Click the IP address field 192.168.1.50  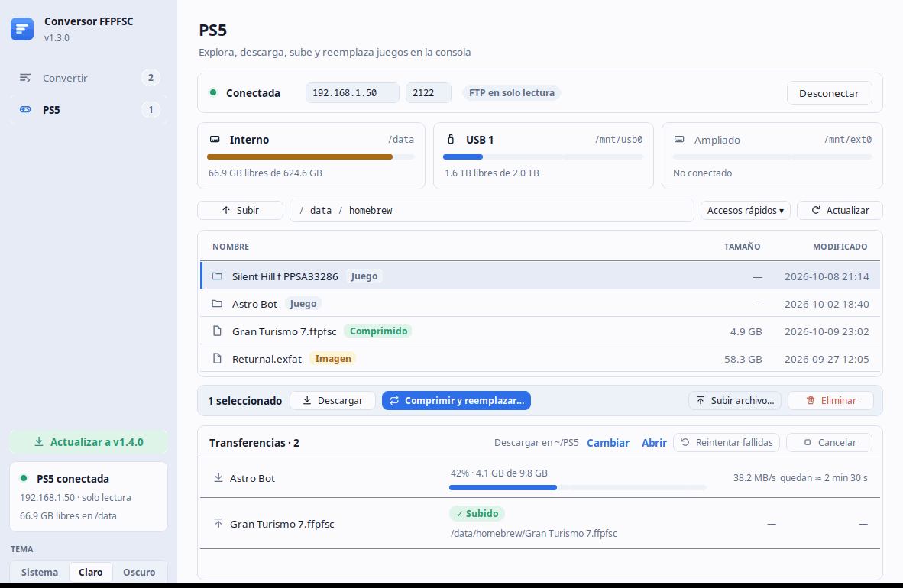(352, 92)
